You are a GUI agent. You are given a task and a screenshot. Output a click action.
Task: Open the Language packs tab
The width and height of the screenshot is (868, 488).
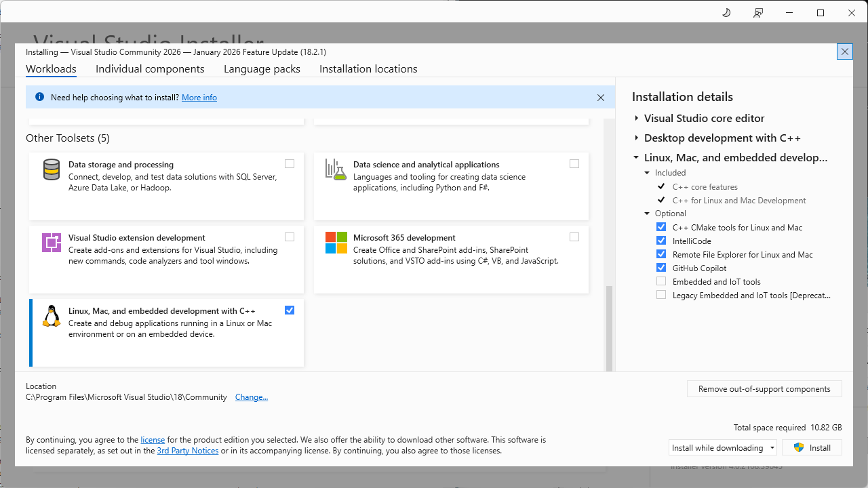tap(262, 69)
